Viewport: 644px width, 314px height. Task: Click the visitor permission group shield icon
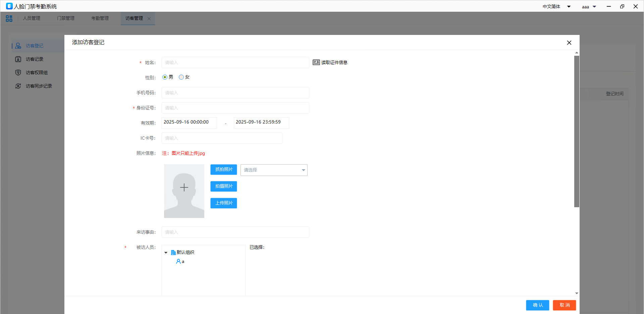click(x=18, y=73)
